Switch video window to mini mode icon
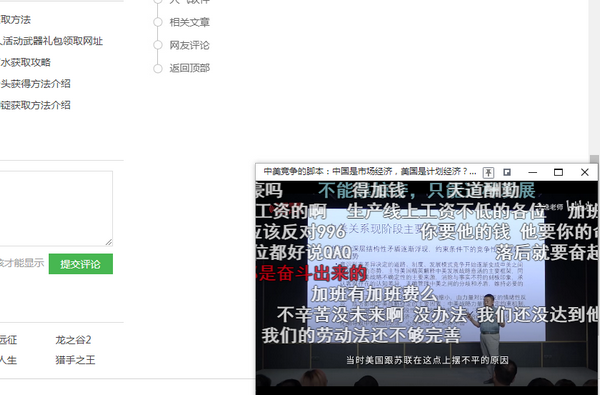 507,173
